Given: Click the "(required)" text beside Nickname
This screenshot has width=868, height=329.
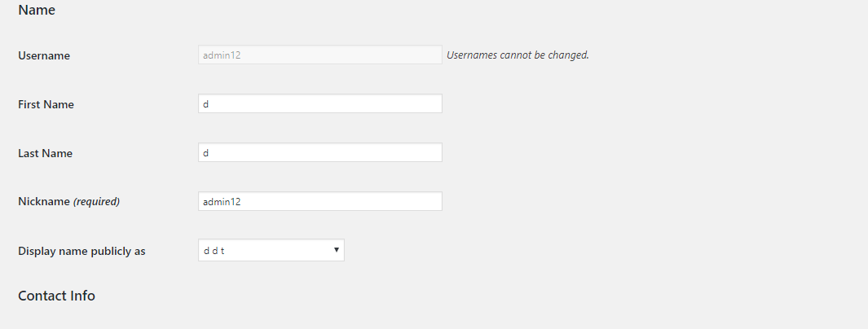Looking at the screenshot, I should point(96,202).
